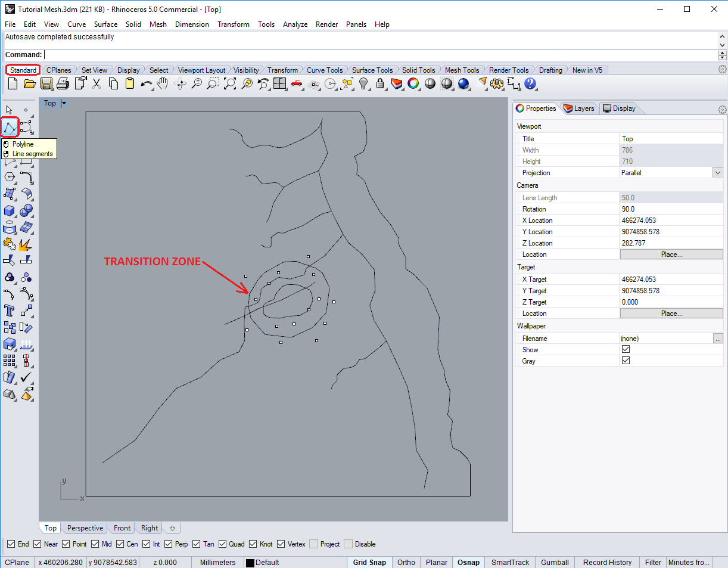Click the Save floppy disk icon
This screenshot has height=568, width=728.
[x=46, y=84]
